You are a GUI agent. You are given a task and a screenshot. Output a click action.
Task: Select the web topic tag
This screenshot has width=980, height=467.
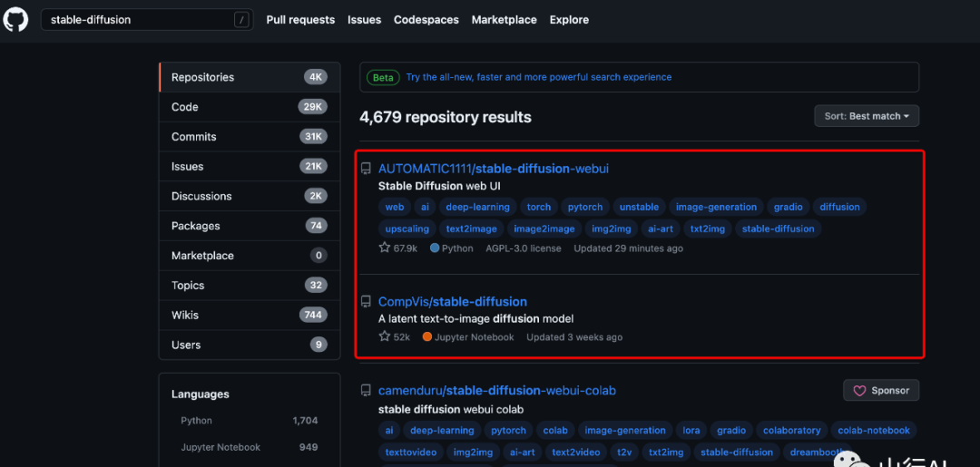pyautogui.click(x=395, y=208)
